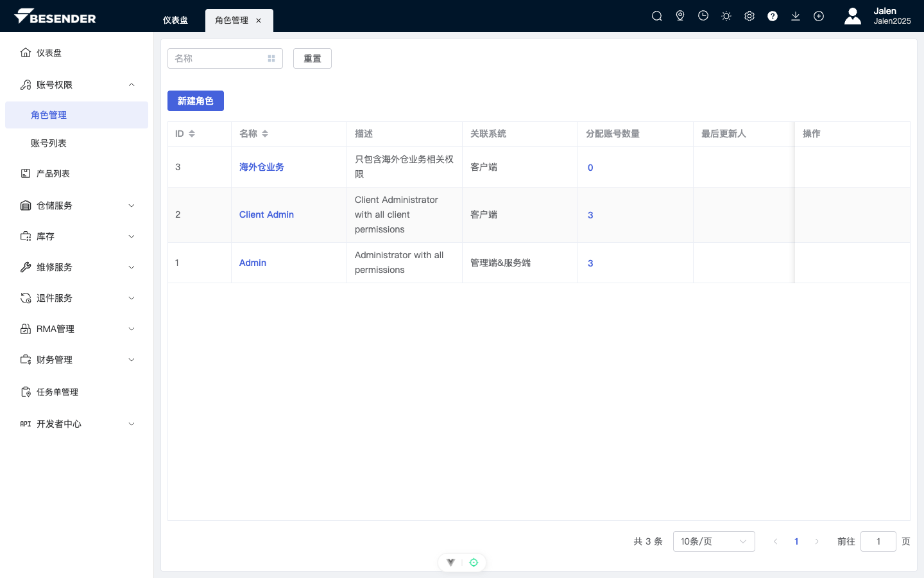Select the 角色管理 tab at top
This screenshot has width=924, height=578.
[x=232, y=21]
